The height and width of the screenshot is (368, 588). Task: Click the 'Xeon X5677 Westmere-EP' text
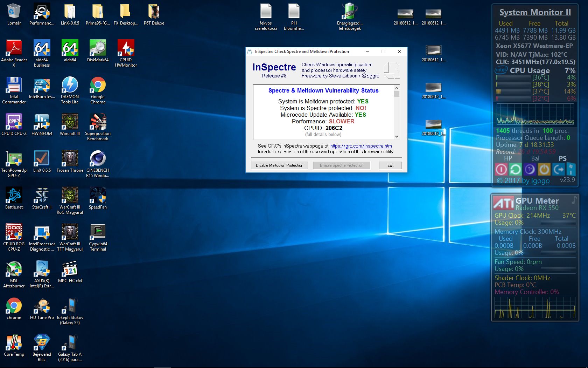(534, 46)
